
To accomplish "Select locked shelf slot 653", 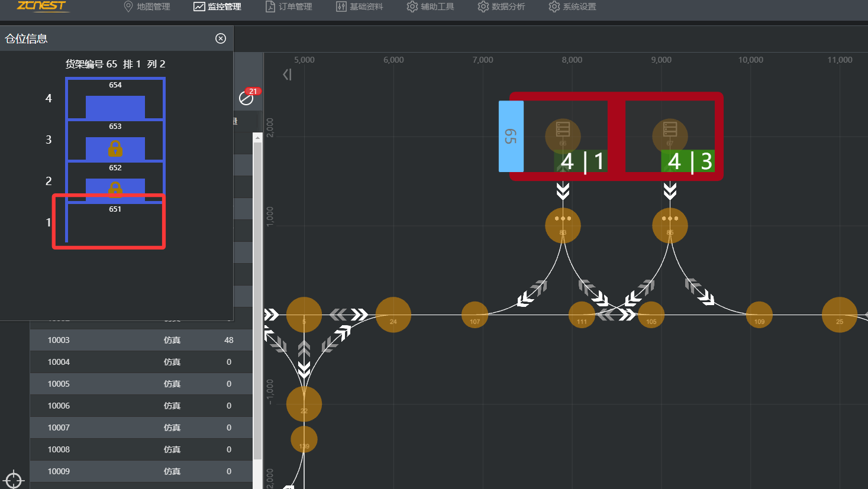I will [x=115, y=141].
